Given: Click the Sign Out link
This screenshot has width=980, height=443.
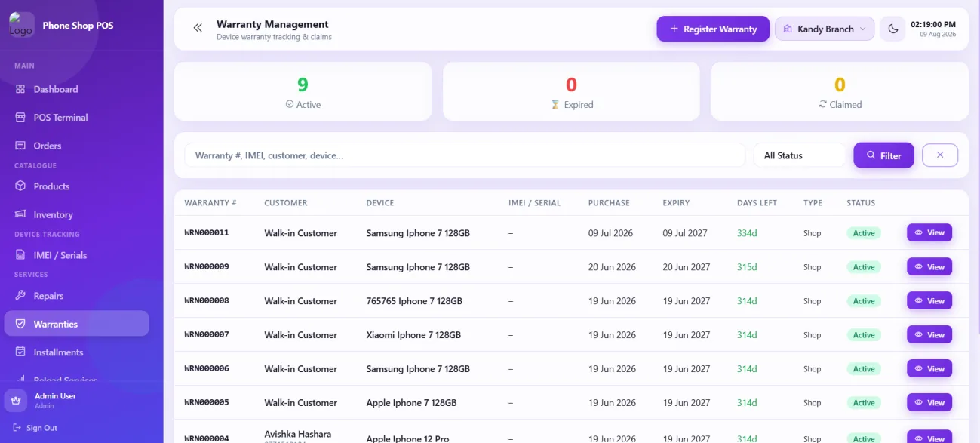Looking at the screenshot, I should click(35, 428).
